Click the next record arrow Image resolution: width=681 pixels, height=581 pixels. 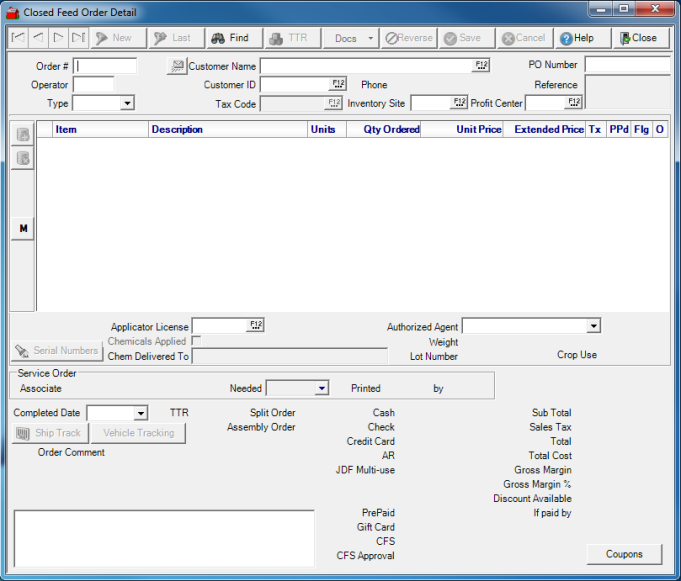(58, 38)
